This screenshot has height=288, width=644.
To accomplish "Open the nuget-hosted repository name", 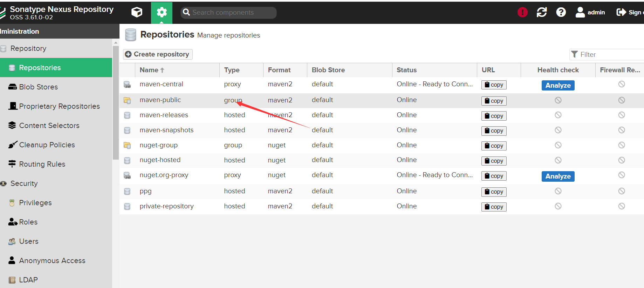I will tap(160, 160).
